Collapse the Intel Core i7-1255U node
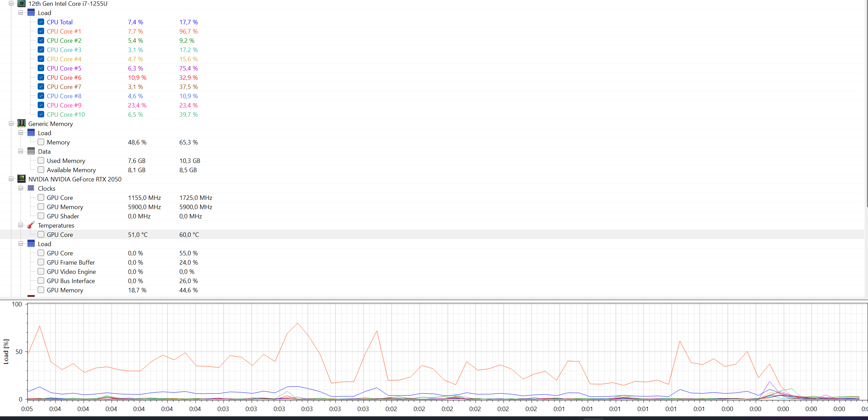The width and height of the screenshot is (868, 420). click(x=11, y=4)
